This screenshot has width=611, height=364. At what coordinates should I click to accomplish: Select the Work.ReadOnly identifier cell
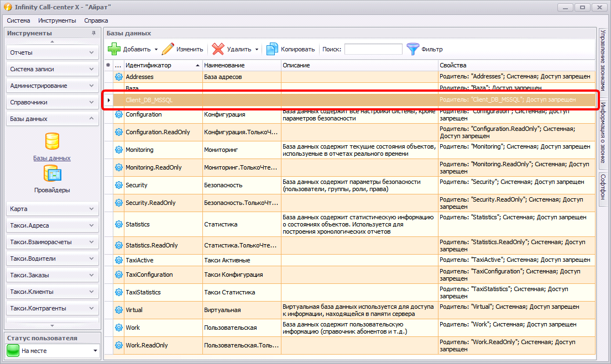click(x=163, y=345)
